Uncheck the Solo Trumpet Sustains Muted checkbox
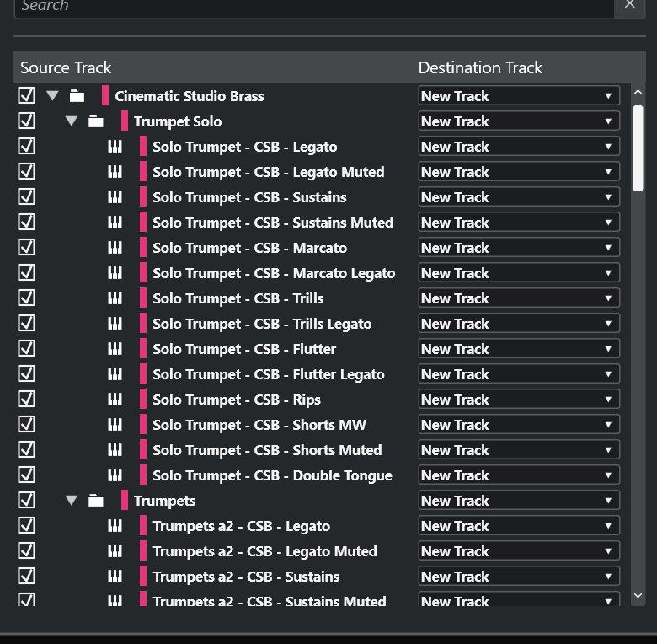 tap(26, 223)
